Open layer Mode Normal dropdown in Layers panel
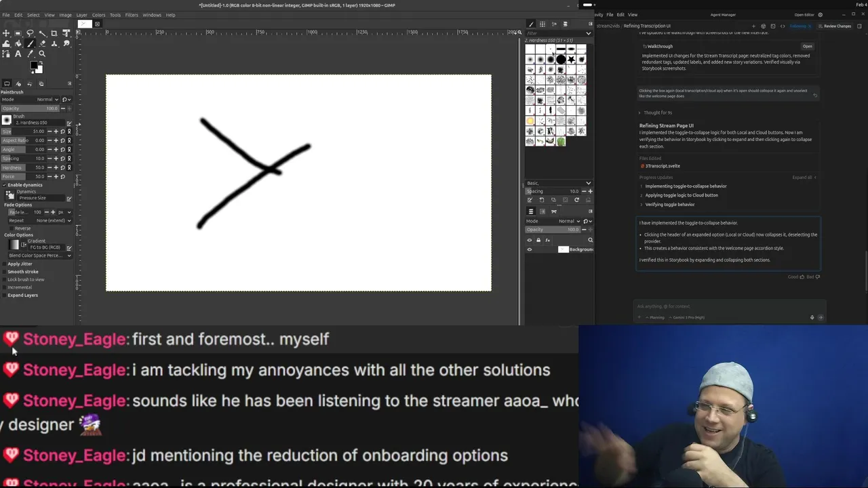Screen dimensions: 868x488 553,221
